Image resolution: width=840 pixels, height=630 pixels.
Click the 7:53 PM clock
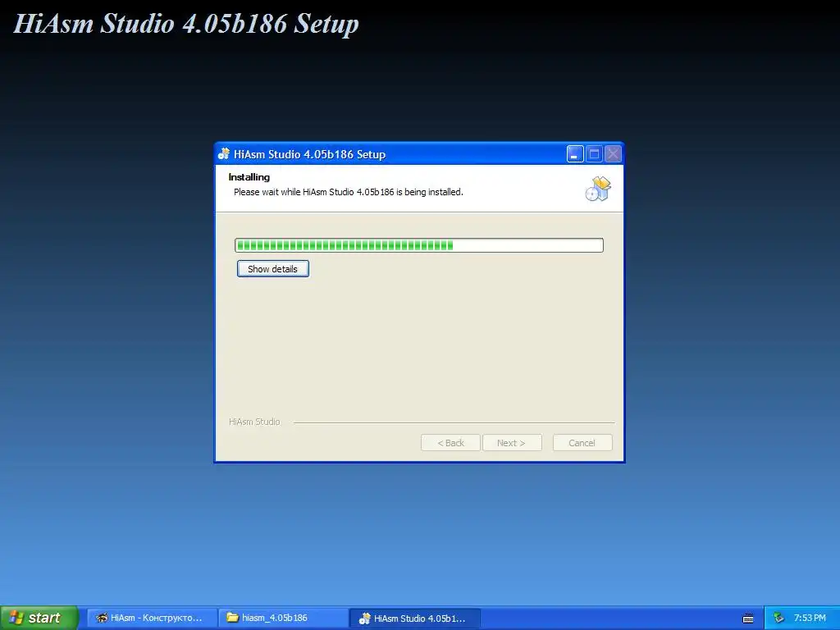(x=810, y=619)
